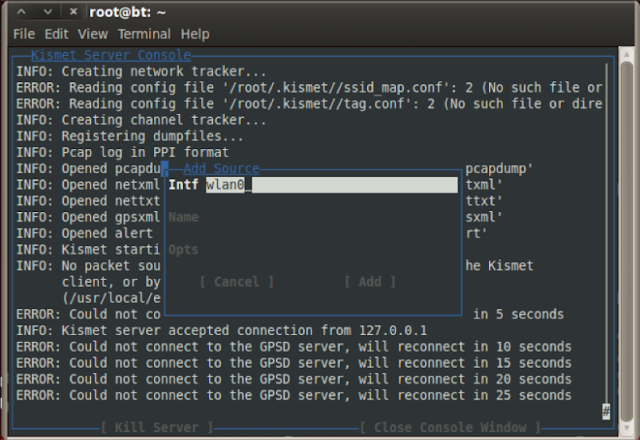Click the Intf input field containing wlan0
This screenshot has width=640, height=440.
[x=331, y=185]
